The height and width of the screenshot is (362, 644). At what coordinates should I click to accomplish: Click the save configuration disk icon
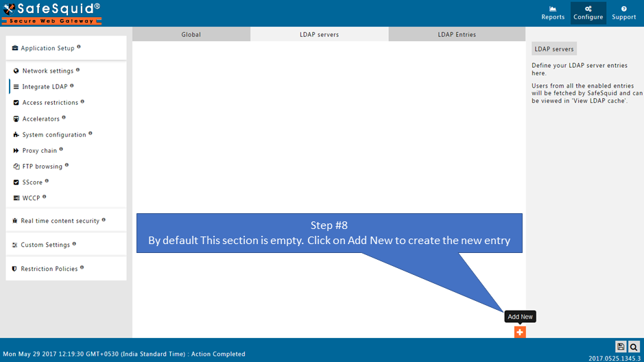click(x=621, y=347)
